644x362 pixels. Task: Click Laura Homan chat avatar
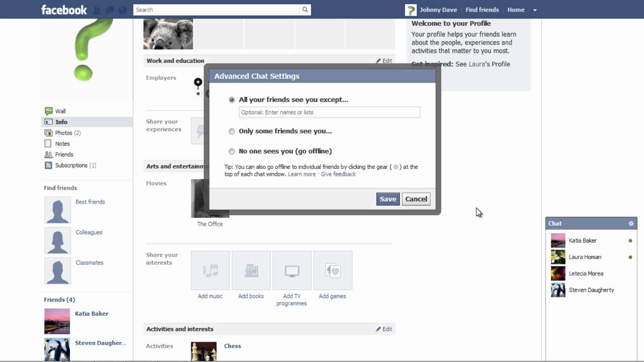[x=558, y=257]
